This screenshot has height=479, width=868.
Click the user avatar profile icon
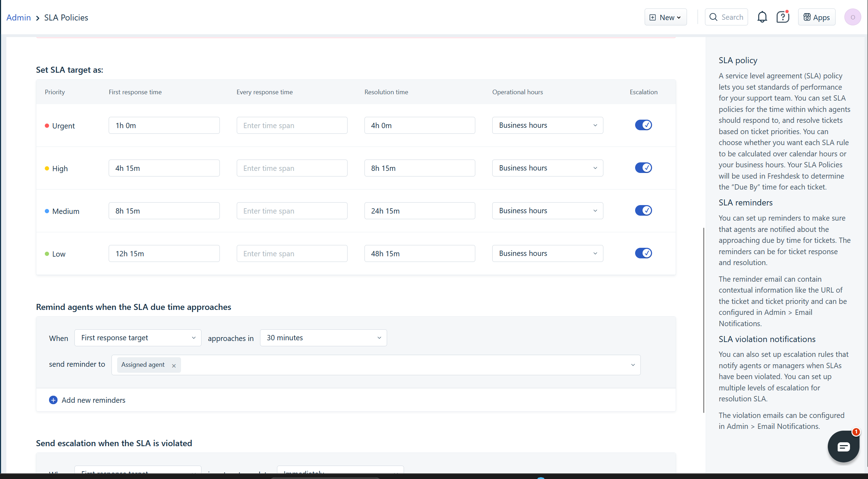tap(852, 17)
